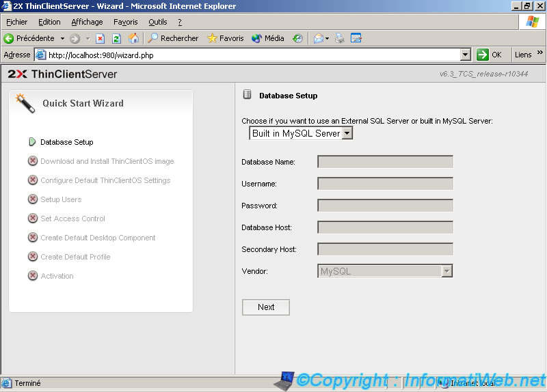This screenshot has height=392, width=547.
Task: Click the Windows flag logo in the browser corner
Action: (533, 22)
